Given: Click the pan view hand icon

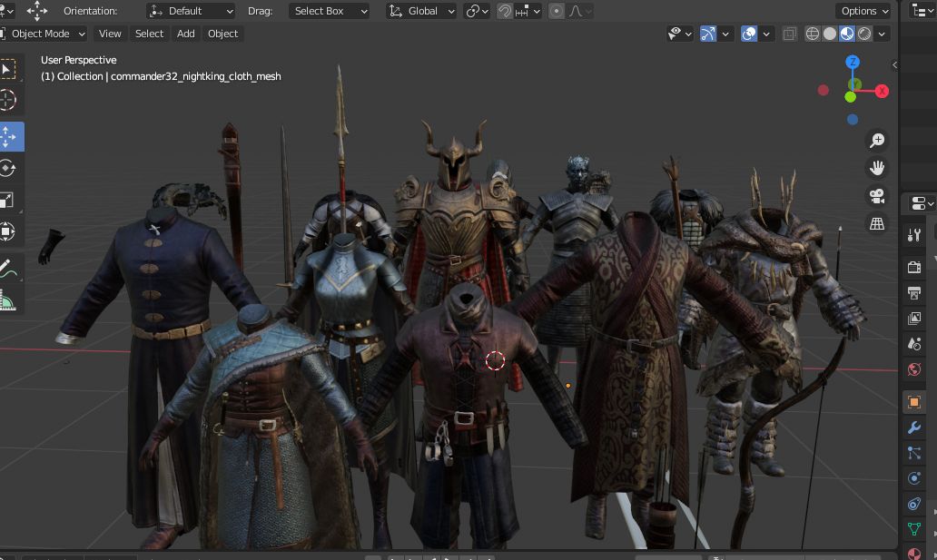Looking at the screenshot, I should pos(877,168).
